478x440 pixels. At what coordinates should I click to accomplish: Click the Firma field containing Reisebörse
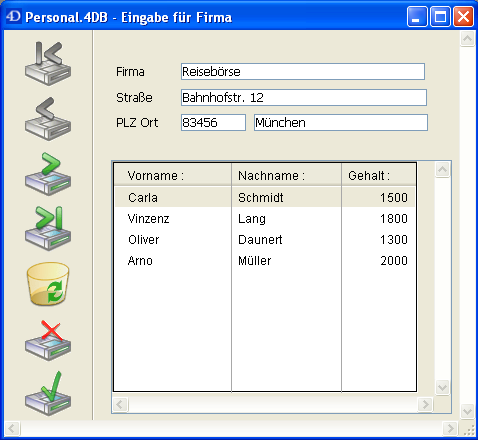(x=303, y=72)
